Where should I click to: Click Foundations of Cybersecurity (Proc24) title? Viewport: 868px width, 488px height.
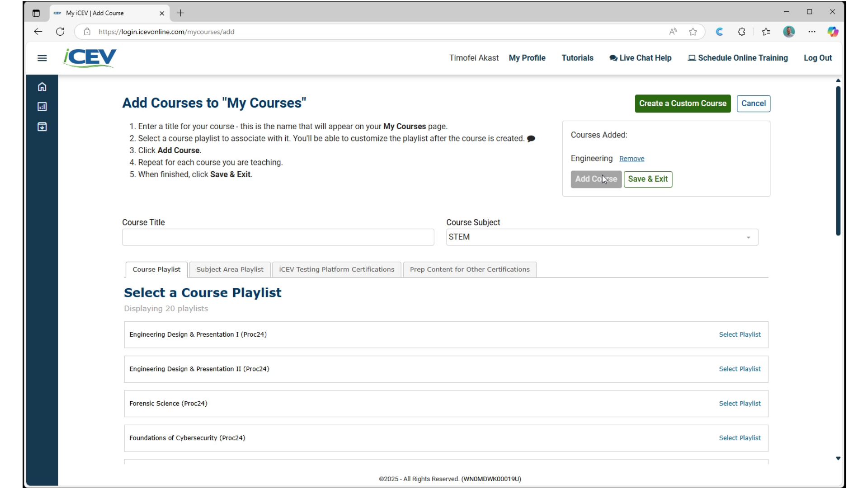point(187,438)
